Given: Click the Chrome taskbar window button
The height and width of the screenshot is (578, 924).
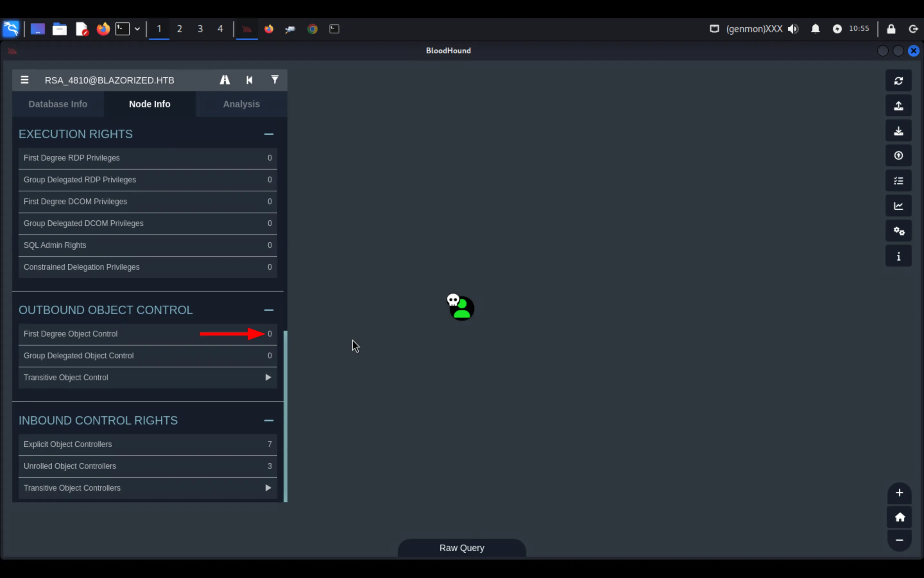Looking at the screenshot, I should click(x=312, y=29).
